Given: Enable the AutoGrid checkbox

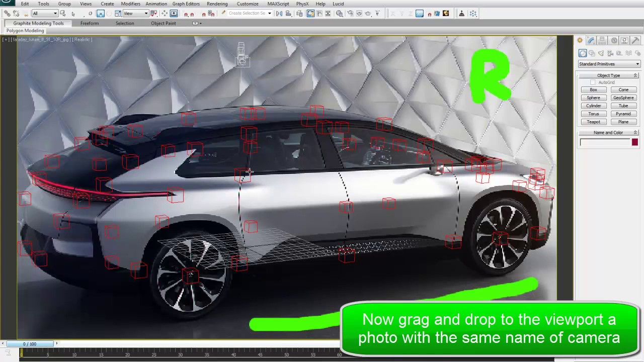Looking at the screenshot, I should pyautogui.click(x=593, y=82).
